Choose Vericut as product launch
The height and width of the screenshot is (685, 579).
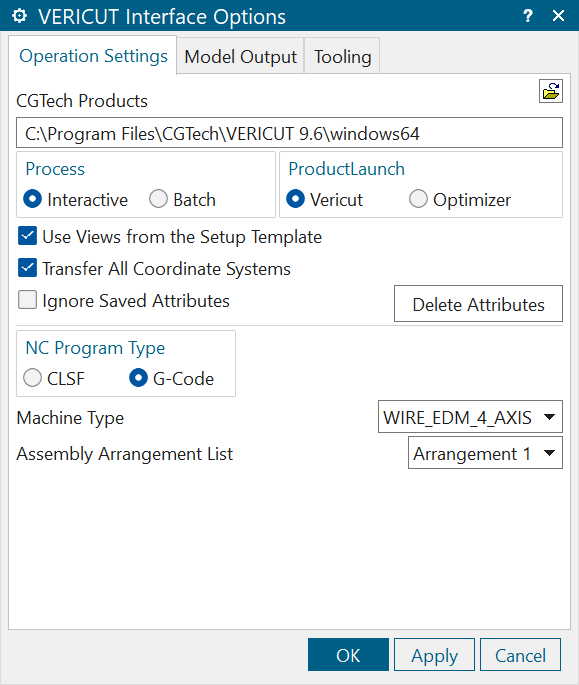(x=324, y=200)
